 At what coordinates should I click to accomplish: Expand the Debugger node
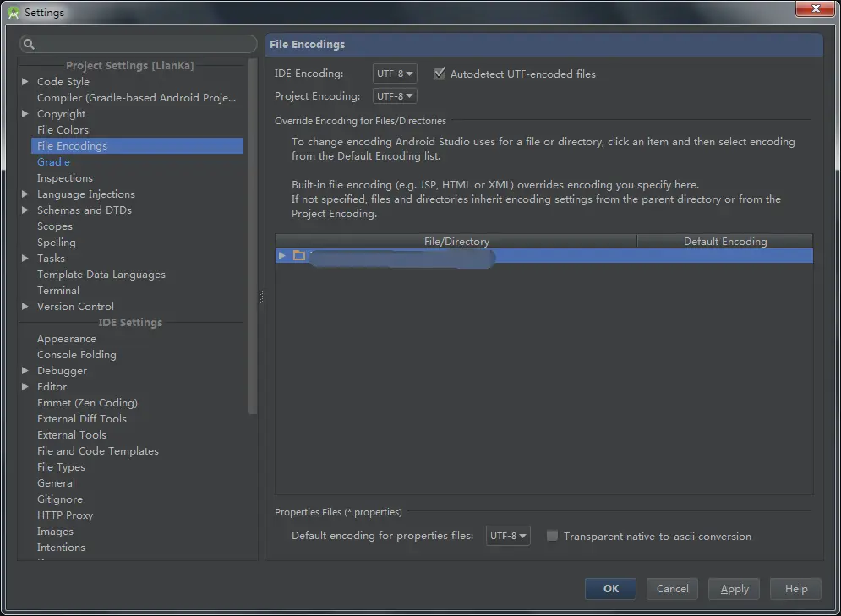pos(25,370)
